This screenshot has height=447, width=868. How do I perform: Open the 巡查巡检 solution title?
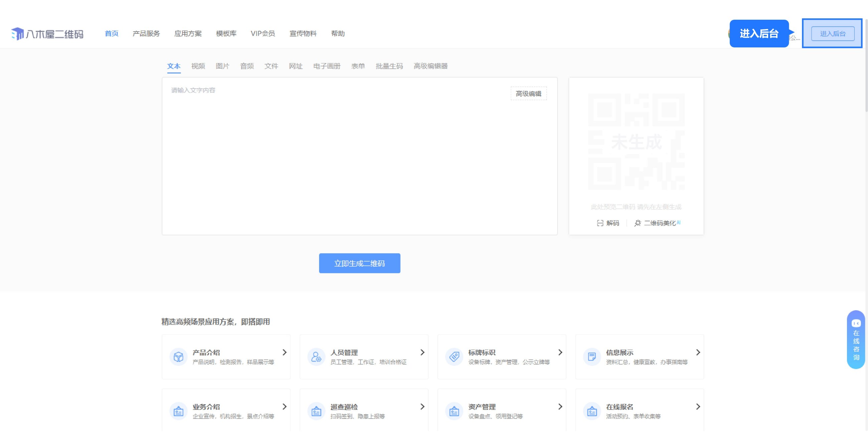[x=344, y=407]
